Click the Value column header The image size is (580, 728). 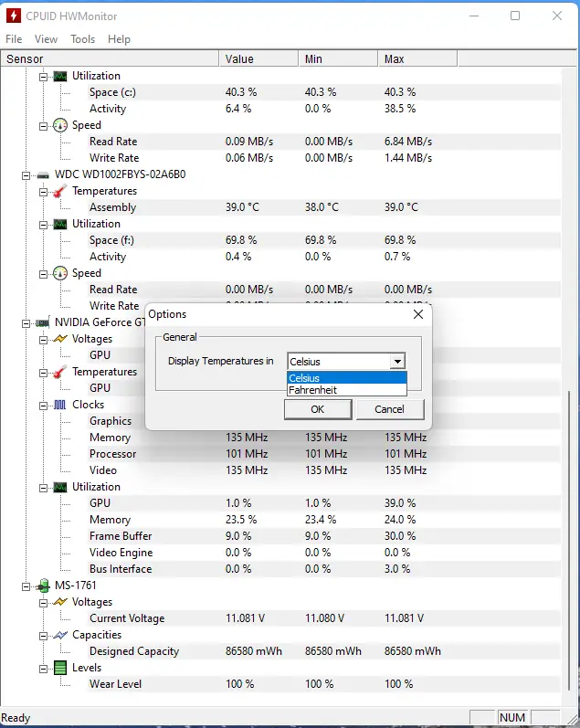[258, 59]
